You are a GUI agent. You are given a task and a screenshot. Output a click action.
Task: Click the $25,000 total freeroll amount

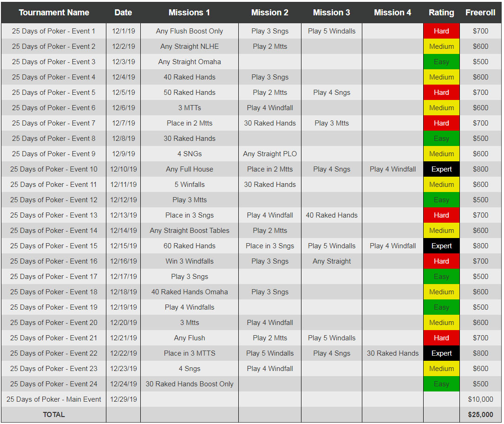[x=480, y=415]
